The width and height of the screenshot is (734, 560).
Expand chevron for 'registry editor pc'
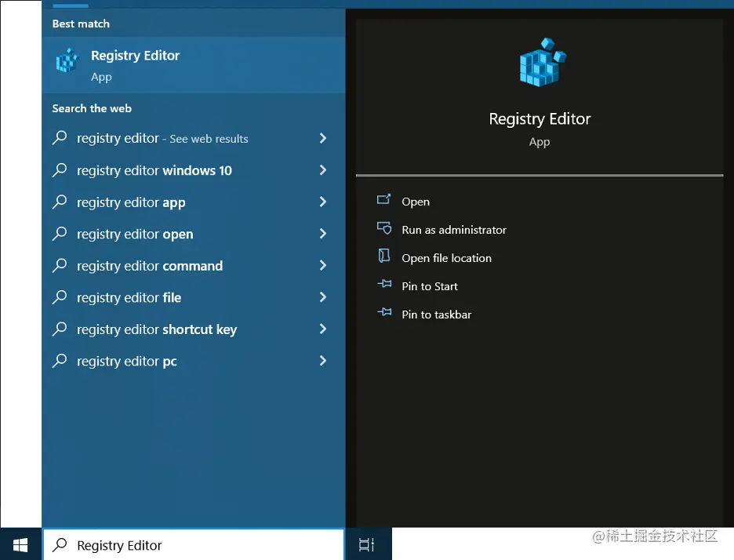pos(322,361)
